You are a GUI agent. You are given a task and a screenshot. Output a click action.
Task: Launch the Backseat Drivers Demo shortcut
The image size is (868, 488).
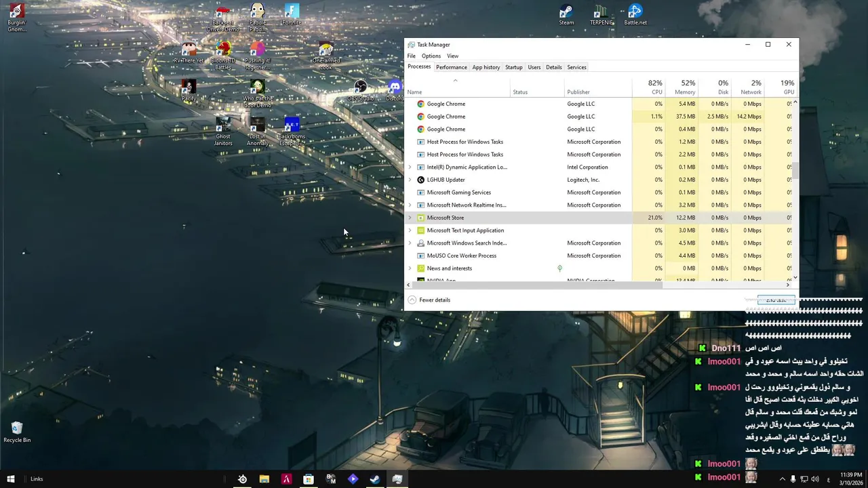pos(223,18)
